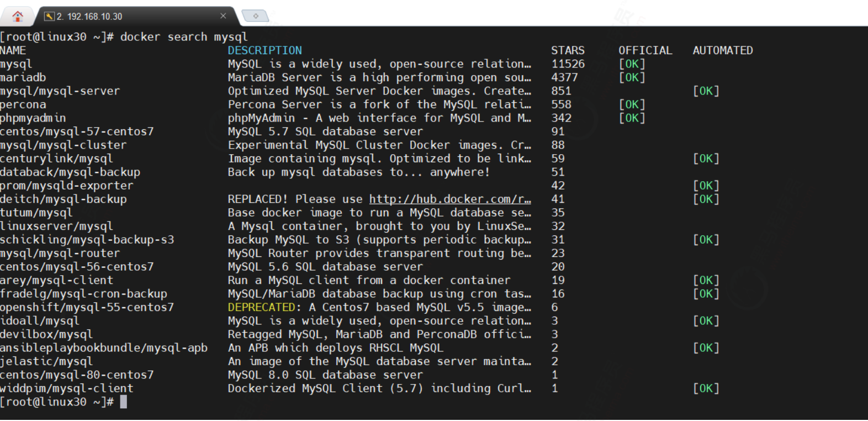Click the AUTOMATED column header text
The image size is (868, 421).
(x=723, y=50)
